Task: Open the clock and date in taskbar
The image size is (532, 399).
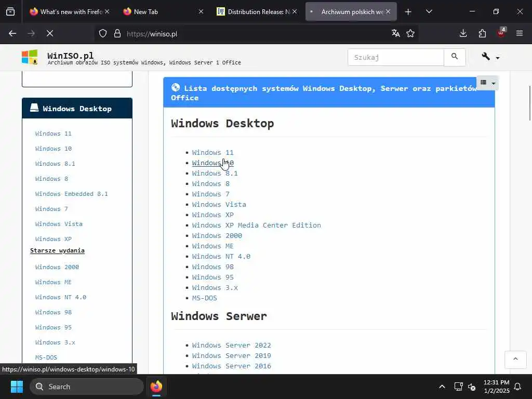Action: [496, 387]
